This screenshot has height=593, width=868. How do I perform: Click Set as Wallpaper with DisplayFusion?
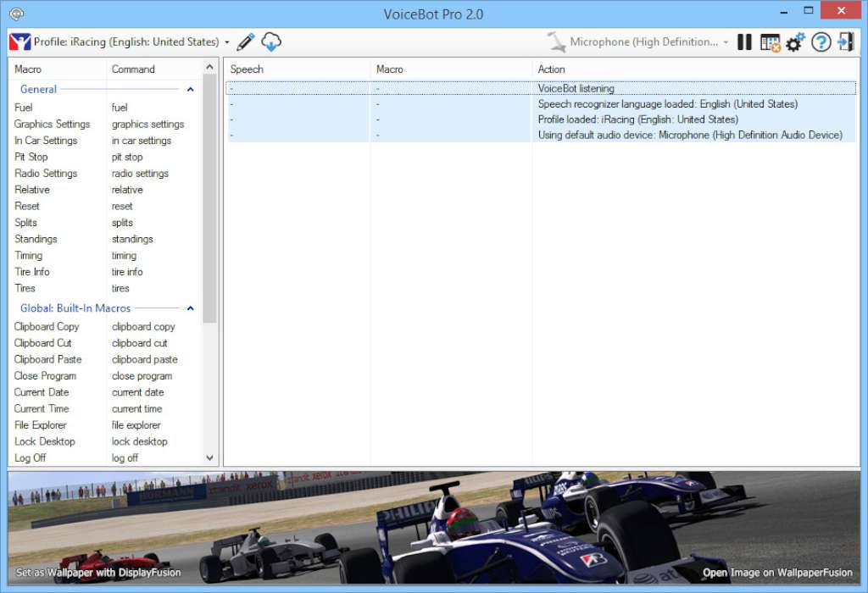coord(99,573)
